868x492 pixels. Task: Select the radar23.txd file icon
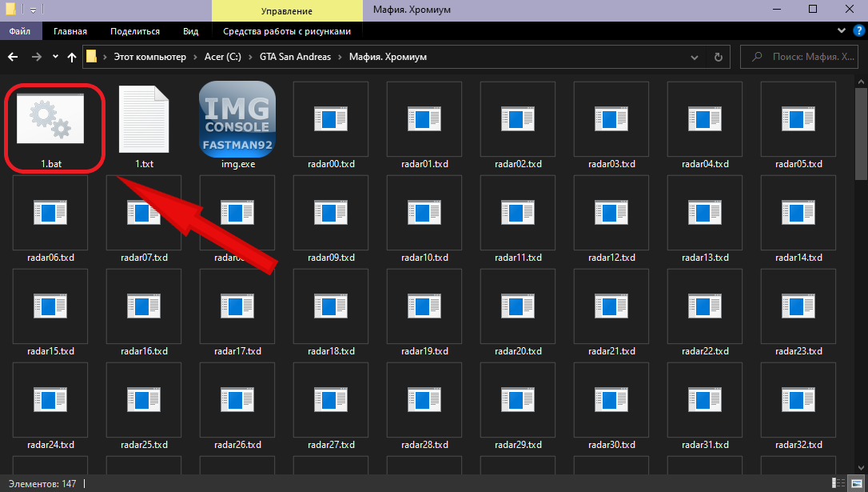pyautogui.click(x=798, y=306)
